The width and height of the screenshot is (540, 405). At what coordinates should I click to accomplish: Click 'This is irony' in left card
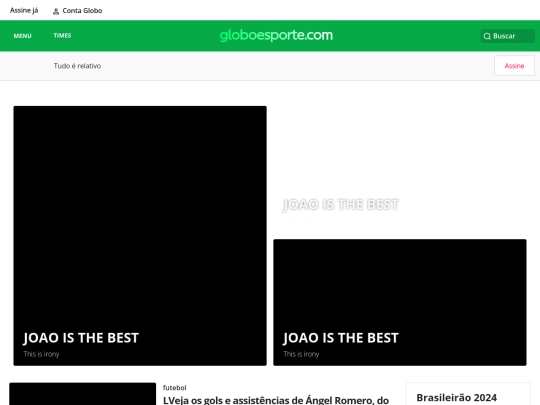(41, 354)
